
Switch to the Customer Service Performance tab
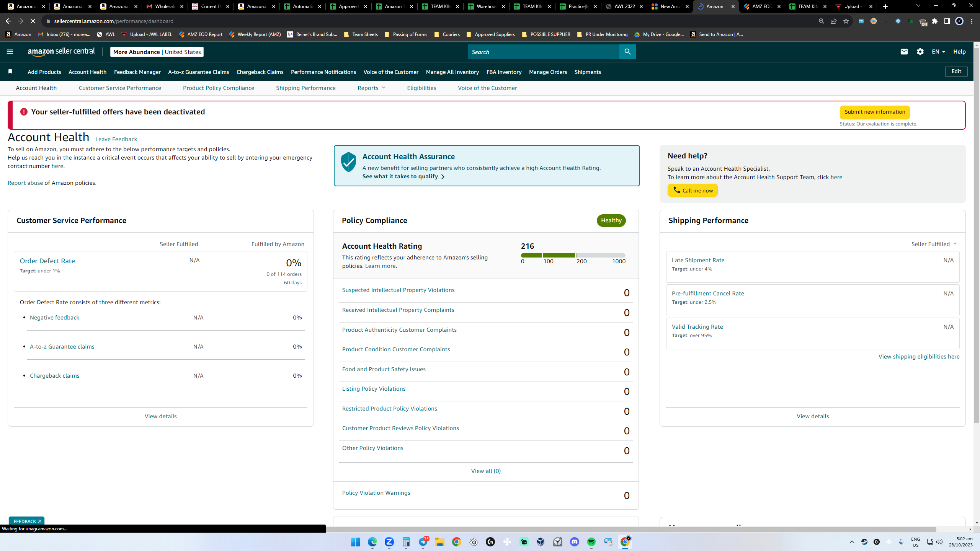tap(120, 88)
